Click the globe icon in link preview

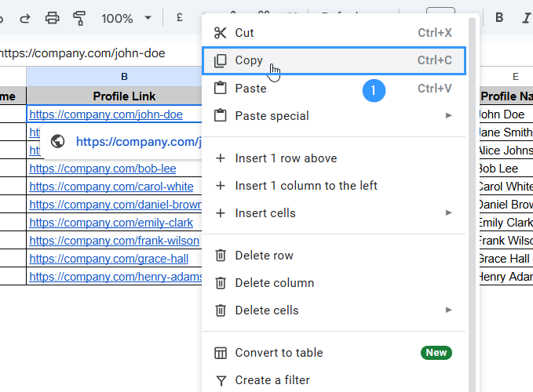(x=58, y=141)
